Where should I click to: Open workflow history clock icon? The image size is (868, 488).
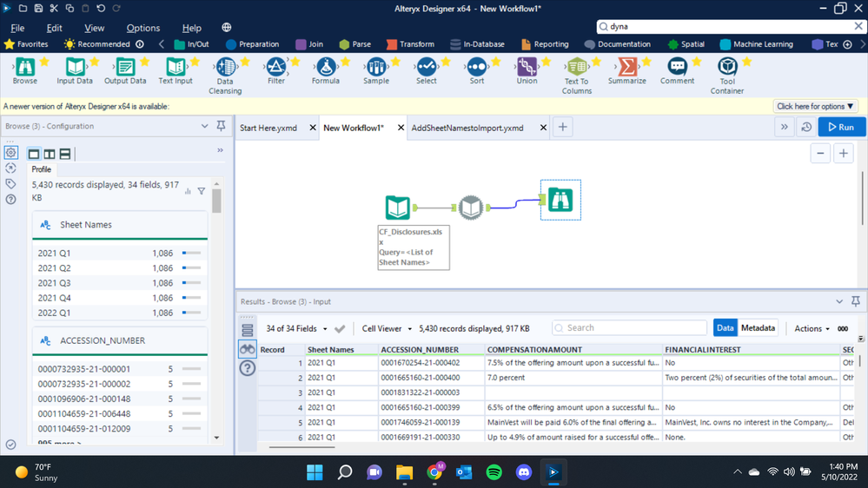pos(806,128)
